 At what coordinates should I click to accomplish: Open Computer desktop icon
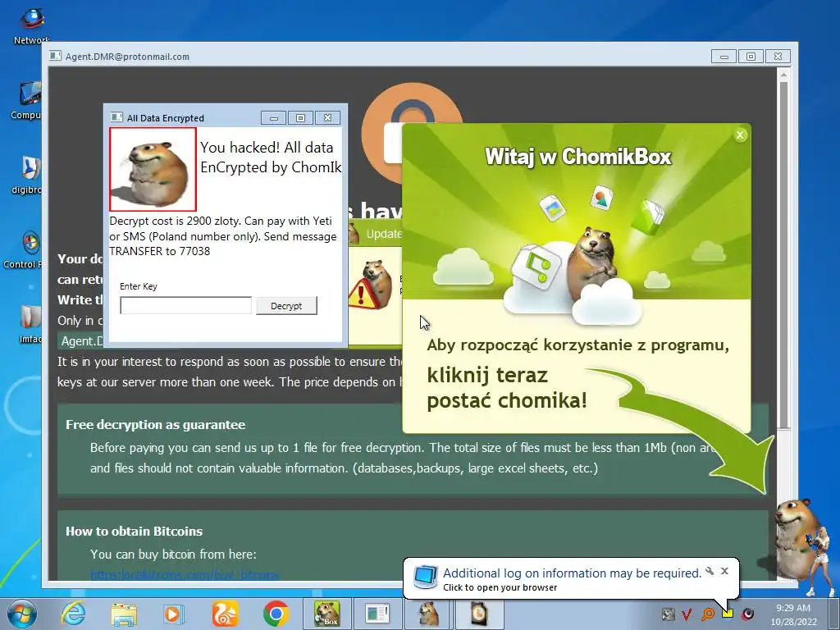(x=27, y=101)
